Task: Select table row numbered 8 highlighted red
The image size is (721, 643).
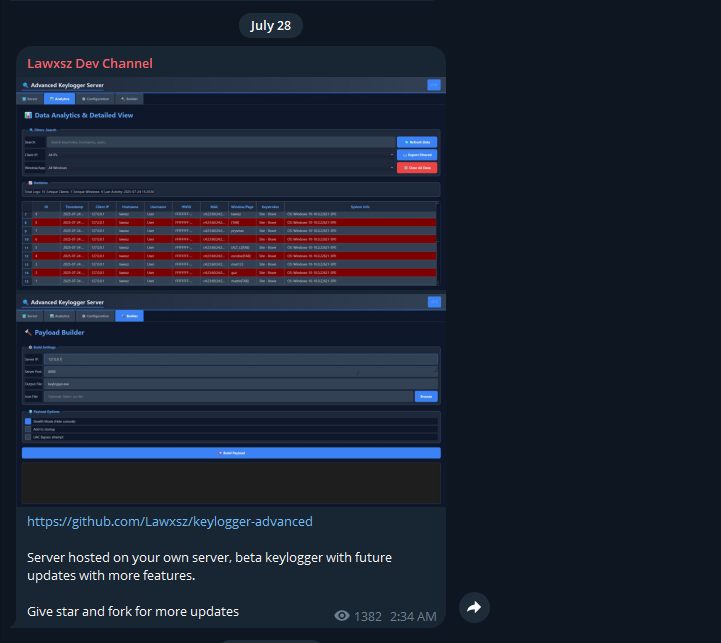Action: tap(229, 223)
